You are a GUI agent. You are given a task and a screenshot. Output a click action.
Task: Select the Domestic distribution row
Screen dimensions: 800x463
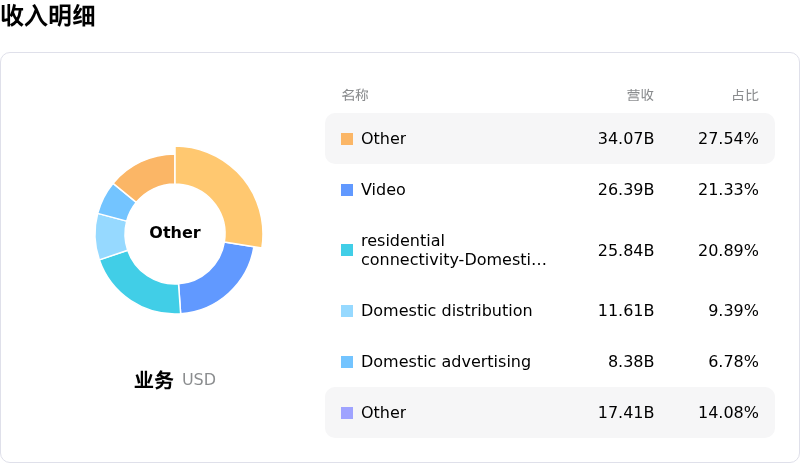click(549, 311)
